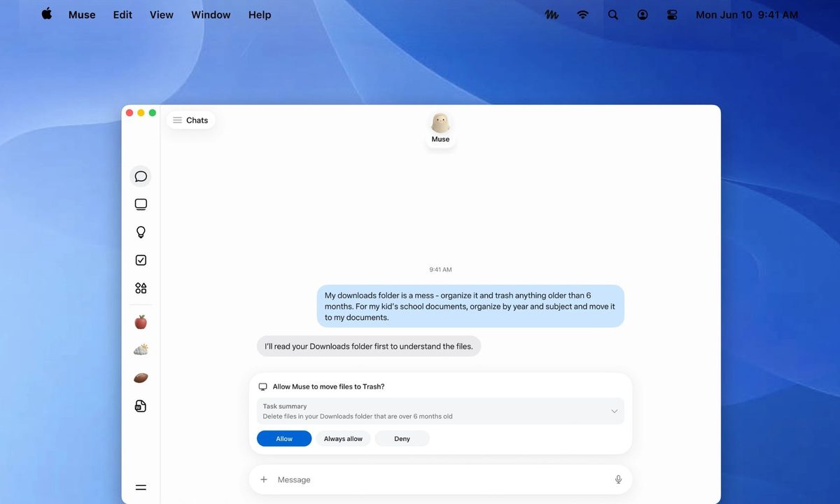840x504 pixels.
Task: Close the Muse window
Action: pos(129,113)
